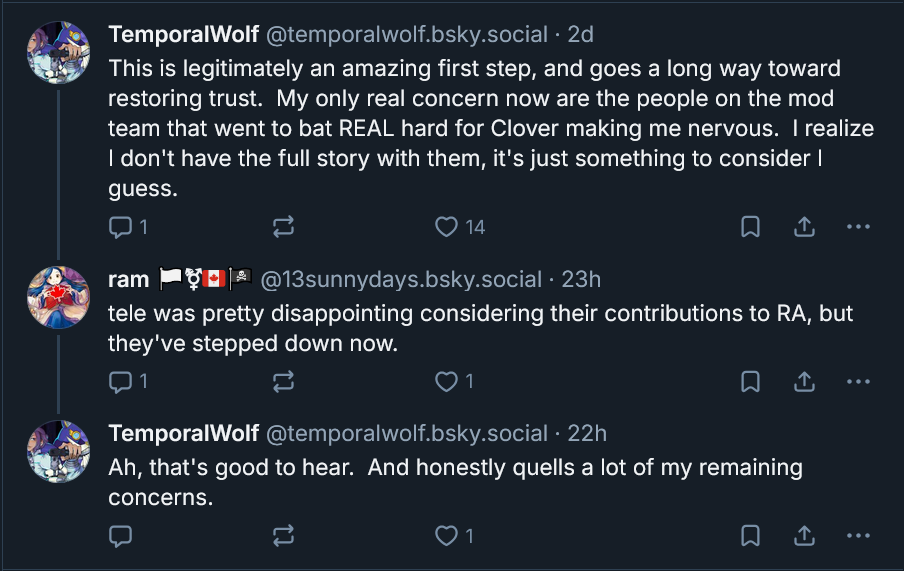Reply to ram's post
This screenshot has width=904, height=571.
coord(120,381)
